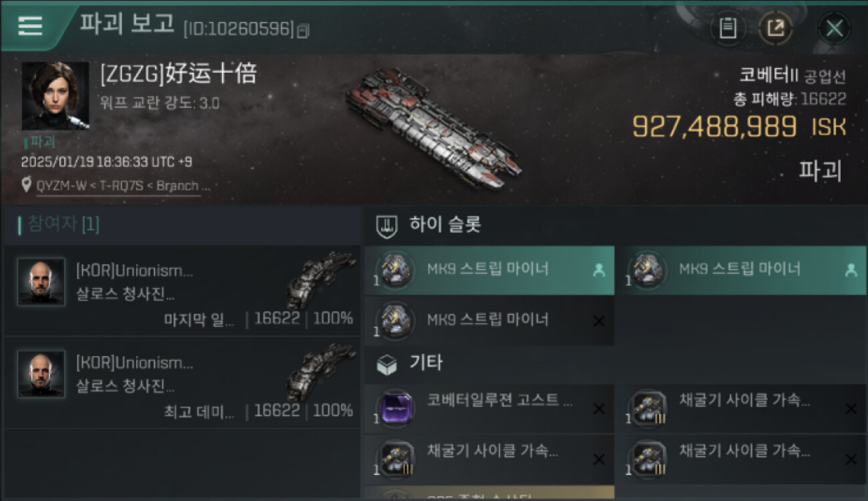Copy the report ID with the copy icon
The width and height of the screenshot is (868, 501).
click(303, 30)
